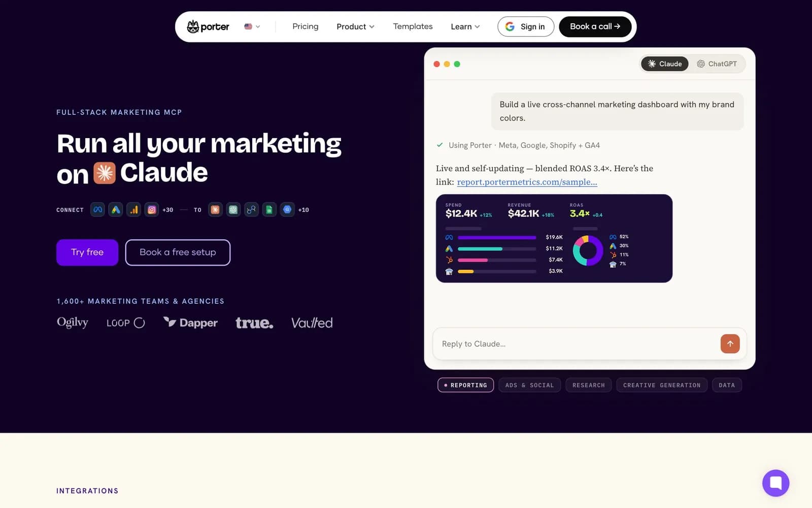Click the Porter logo in the navbar

[208, 26]
